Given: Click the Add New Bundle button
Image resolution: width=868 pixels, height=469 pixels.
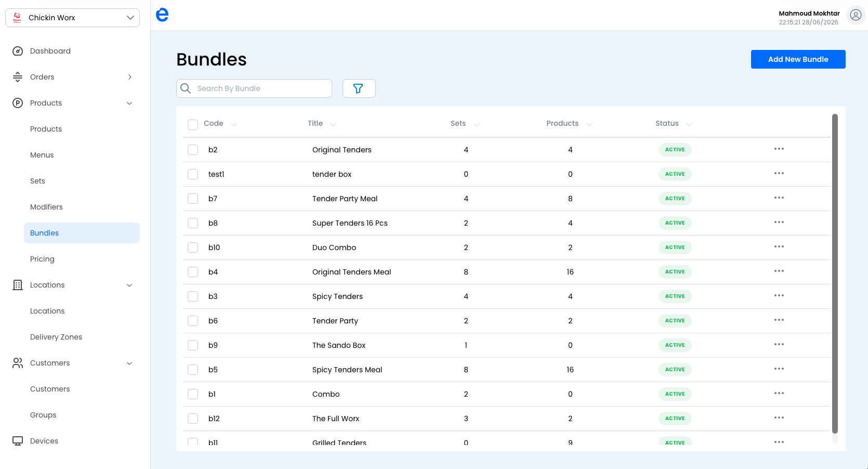Looking at the screenshot, I should [x=798, y=59].
